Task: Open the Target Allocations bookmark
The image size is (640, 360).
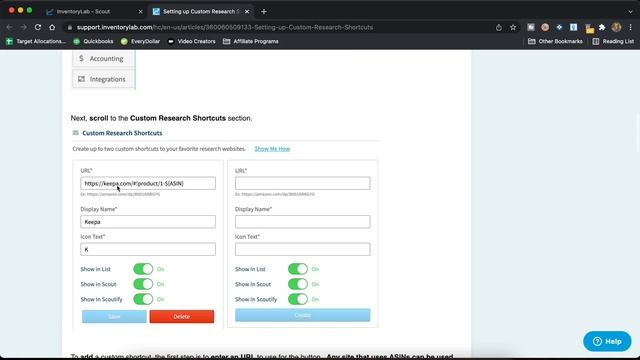Action: (x=36, y=41)
